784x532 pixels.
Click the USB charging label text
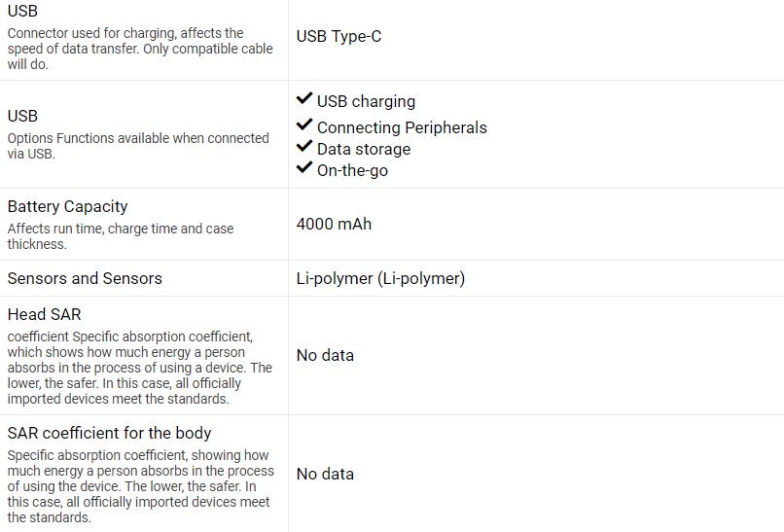[366, 101]
